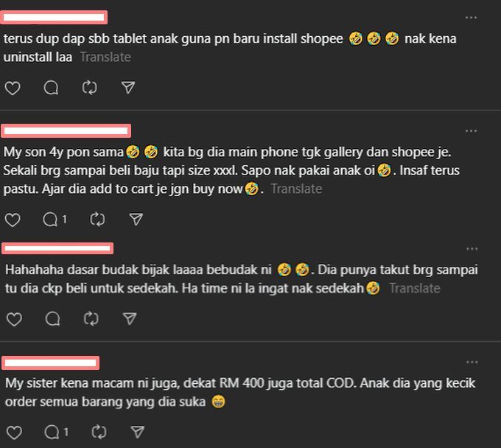Open more options for first comment
The height and width of the screenshot is (448, 501).
(471, 18)
